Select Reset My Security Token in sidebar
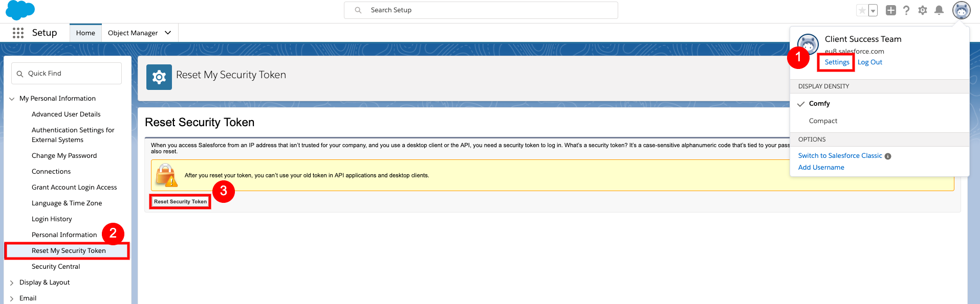 (x=69, y=251)
